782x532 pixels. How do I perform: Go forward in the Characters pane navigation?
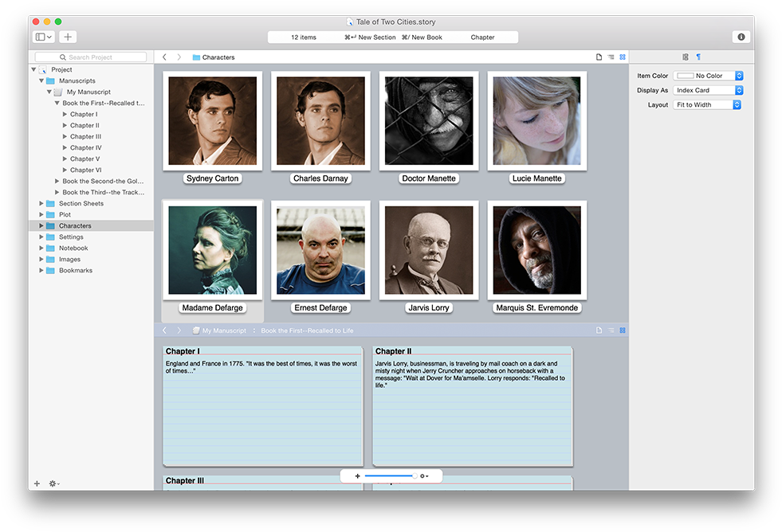pos(179,57)
